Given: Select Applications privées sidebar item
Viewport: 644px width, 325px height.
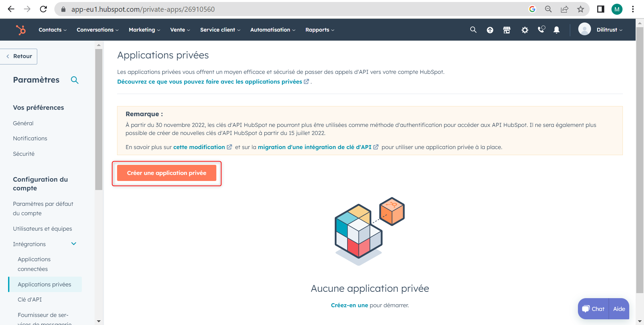Looking at the screenshot, I should tap(45, 284).
